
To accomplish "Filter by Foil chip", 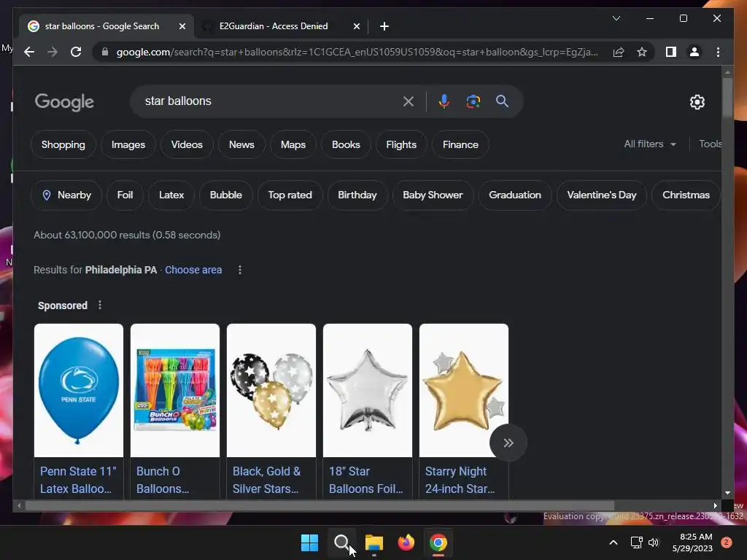I will [125, 195].
